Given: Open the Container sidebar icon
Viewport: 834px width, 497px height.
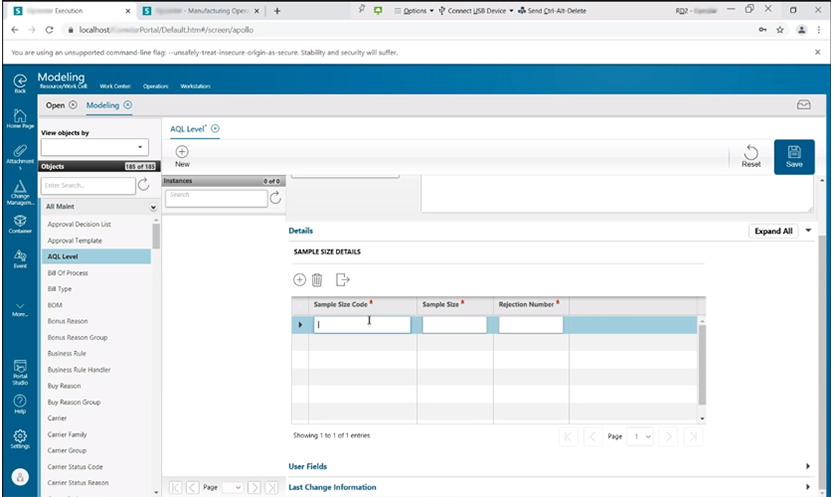Looking at the screenshot, I should pos(19,224).
